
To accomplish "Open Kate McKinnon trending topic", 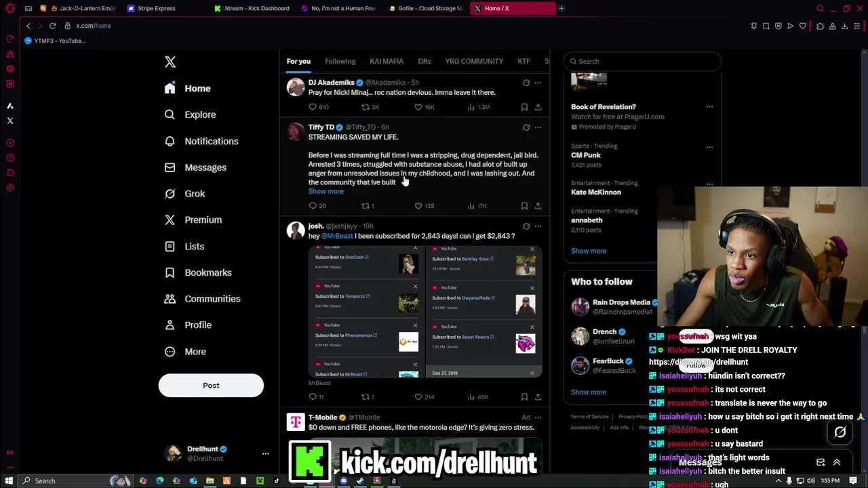I will [x=596, y=192].
